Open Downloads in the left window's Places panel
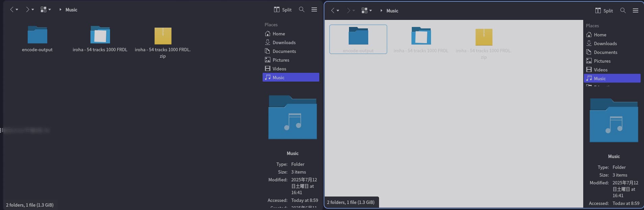The height and width of the screenshot is (210, 644). point(284,42)
